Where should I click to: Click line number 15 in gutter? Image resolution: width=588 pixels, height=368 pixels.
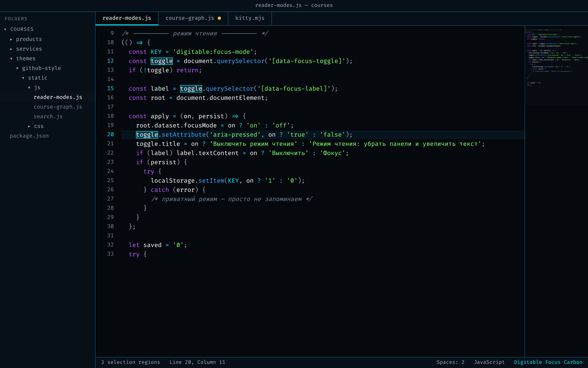[111, 88]
